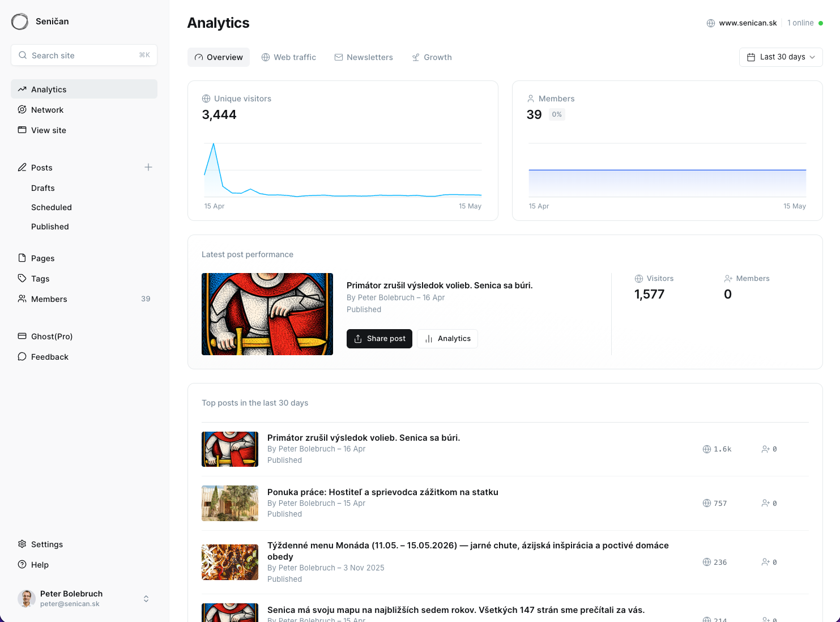The width and height of the screenshot is (840, 622).
Task: Click the Visitors globe icon in latest post
Action: pos(639,279)
